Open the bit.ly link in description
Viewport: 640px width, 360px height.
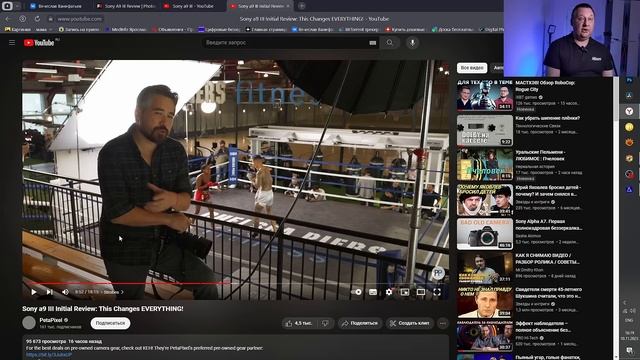pyautogui.click(x=49, y=355)
